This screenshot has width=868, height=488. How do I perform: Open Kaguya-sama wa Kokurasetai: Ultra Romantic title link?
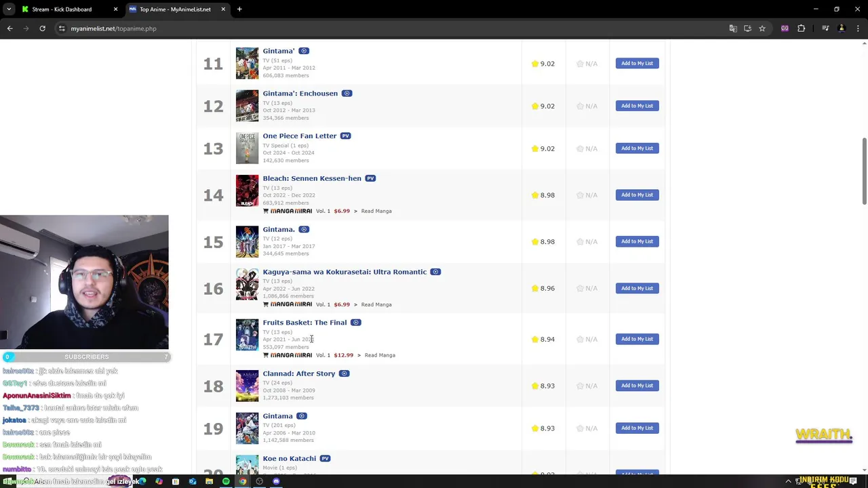coord(344,272)
